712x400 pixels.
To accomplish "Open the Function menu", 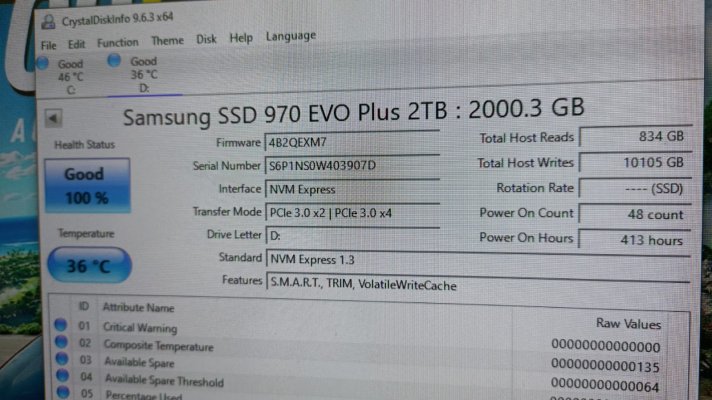I will 118,43.
